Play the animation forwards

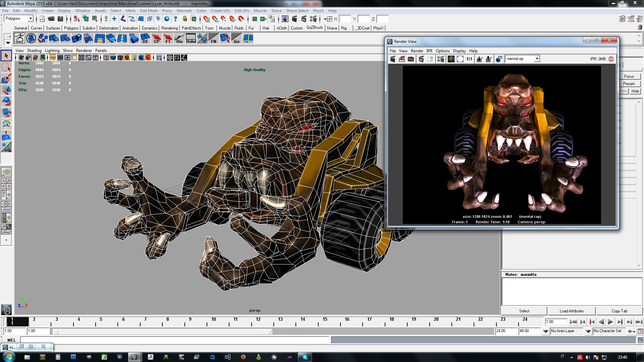[610, 322]
